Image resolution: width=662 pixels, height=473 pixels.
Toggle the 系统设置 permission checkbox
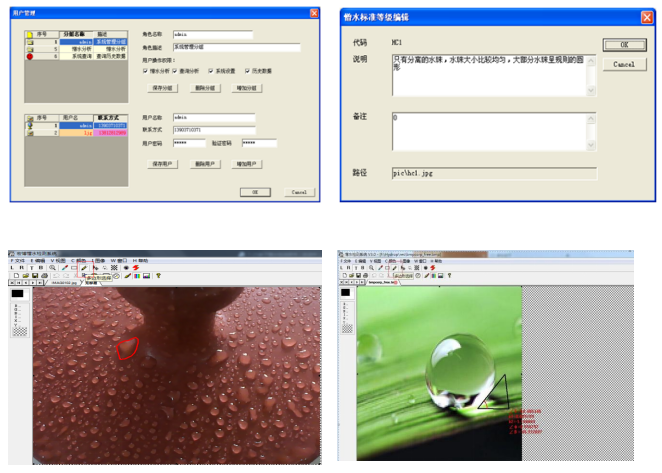click(x=212, y=71)
